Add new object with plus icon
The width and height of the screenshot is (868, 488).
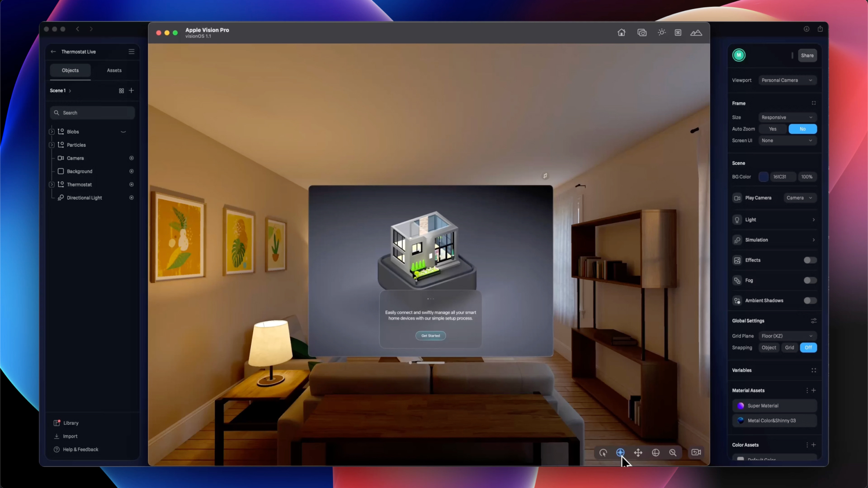(x=132, y=90)
